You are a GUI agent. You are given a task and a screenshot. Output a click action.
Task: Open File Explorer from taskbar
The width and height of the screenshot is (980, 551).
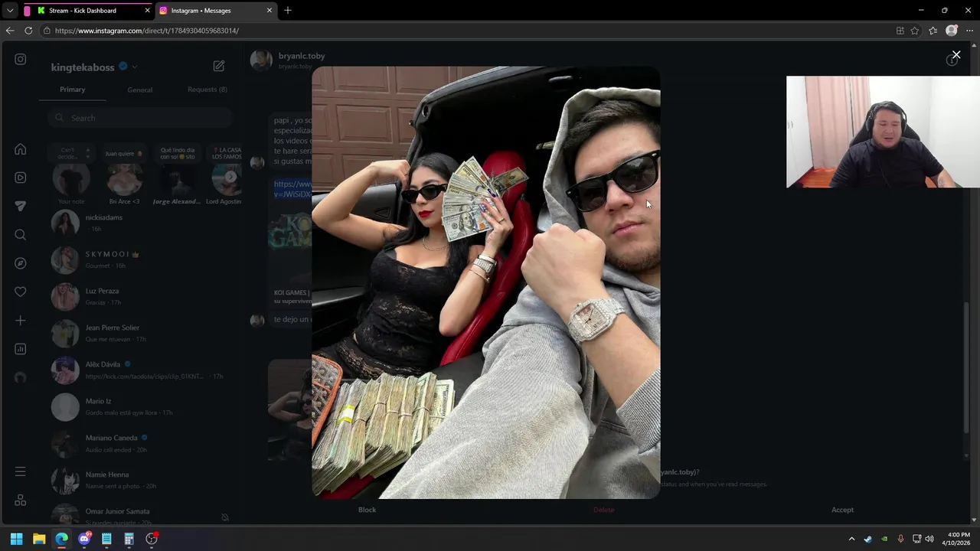click(39, 539)
